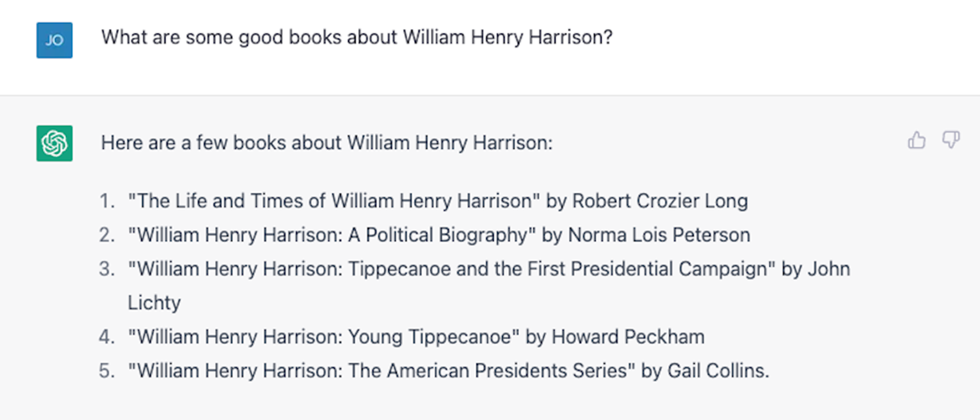Viewport: 980px width, 420px height.
Task: Click list number 4 marker
Action: click(107, 337)
